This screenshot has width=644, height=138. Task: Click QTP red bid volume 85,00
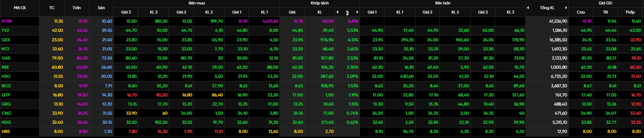click(162, 95)
